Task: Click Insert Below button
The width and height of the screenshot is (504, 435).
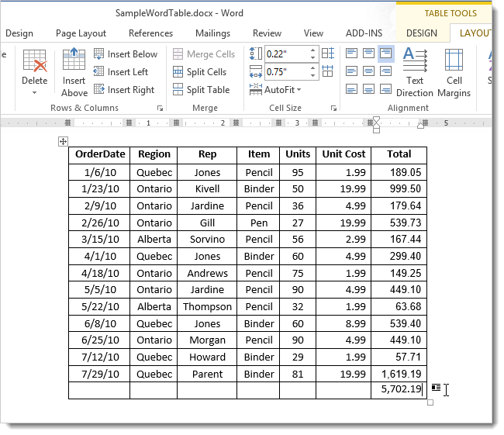Action: pyautogui.click(x=125, y=54)
